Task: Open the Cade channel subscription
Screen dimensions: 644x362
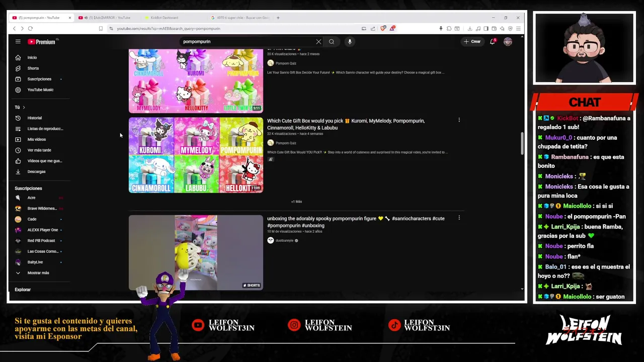Action: tap(32, 219)
